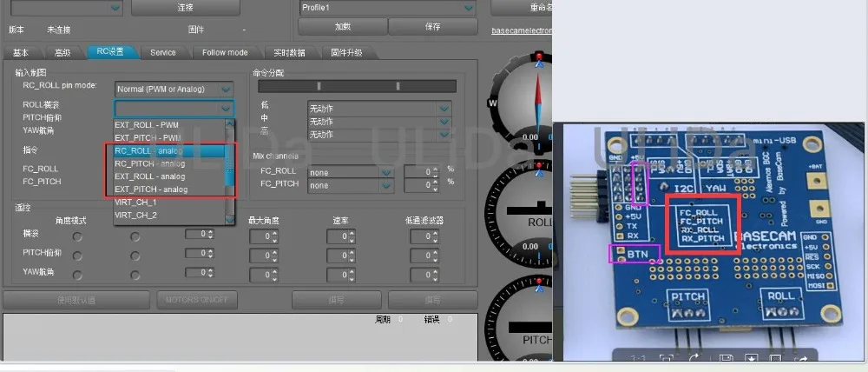Open the RC_ROLL pin mode dropdown
Image resolution: width=868 pixels, height=372 pixels.
coord(174,89)
